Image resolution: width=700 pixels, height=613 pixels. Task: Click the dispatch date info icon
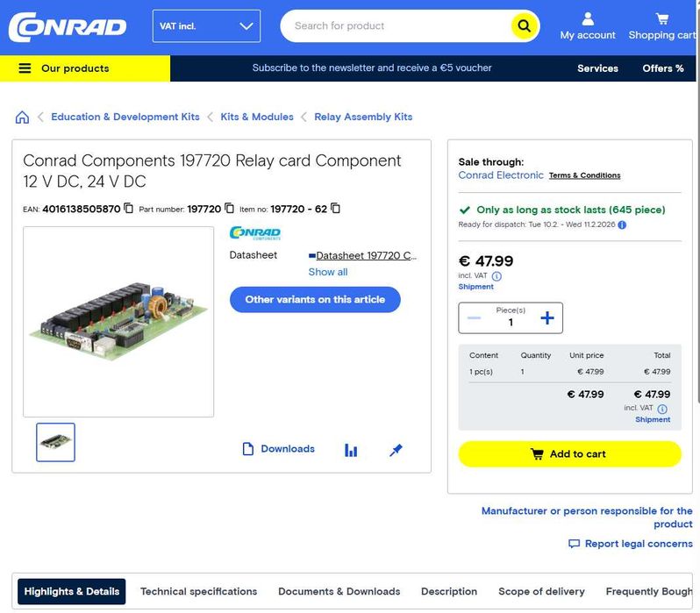pos(622,225)
